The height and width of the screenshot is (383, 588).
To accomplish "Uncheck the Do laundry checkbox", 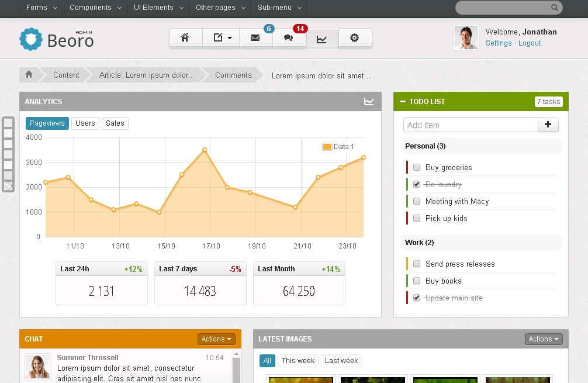I will pyautogui.click(x=417, y=184).
